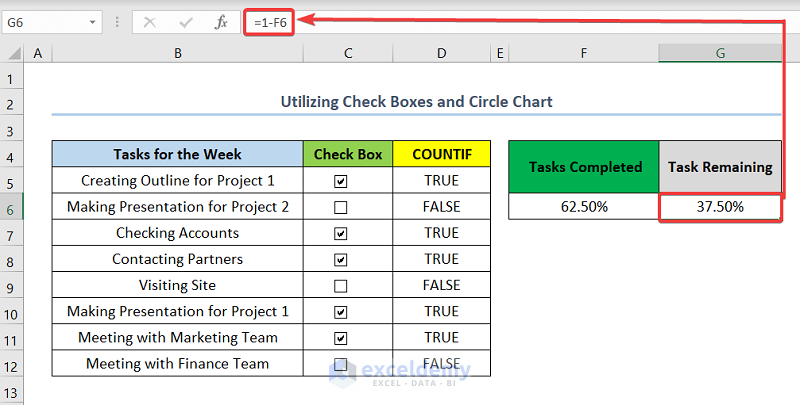Click the green Tasks Completed header cell
Image resolution: width=800 pixels, height=405 pixels.
click(583, 167)
